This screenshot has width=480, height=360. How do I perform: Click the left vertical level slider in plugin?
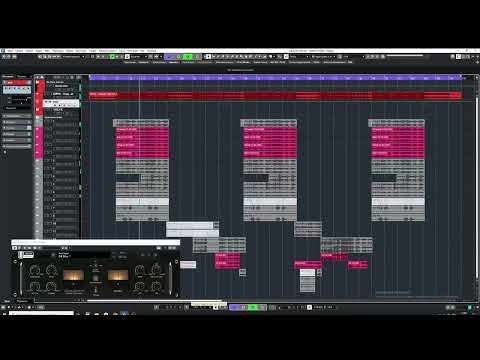tap(21, 279)
